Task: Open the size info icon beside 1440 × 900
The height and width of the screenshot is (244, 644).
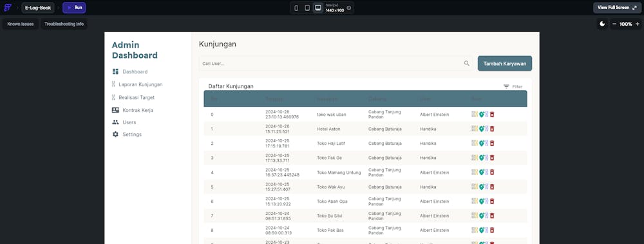Action: tap(349, 8)
